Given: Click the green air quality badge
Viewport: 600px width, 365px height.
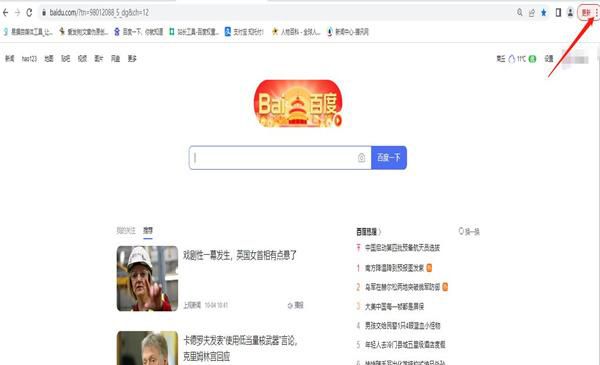Looking at the screenshot, I should click(532, 59).
